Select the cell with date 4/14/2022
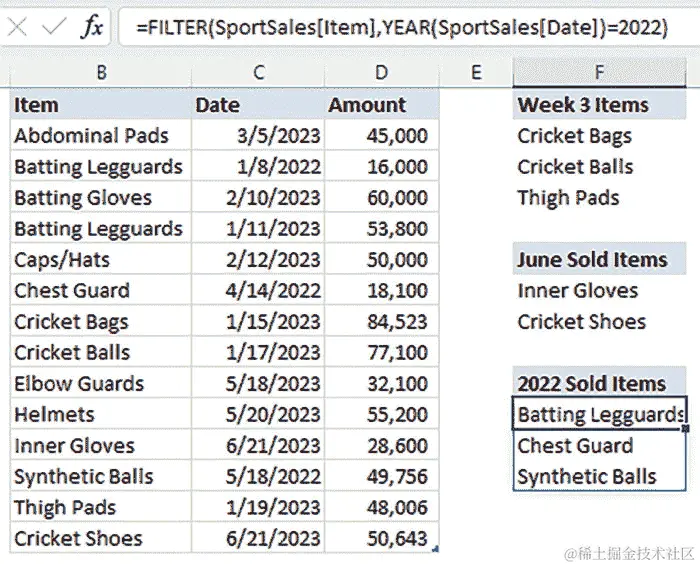Viewport: 700px width, 567px height. 258,290
